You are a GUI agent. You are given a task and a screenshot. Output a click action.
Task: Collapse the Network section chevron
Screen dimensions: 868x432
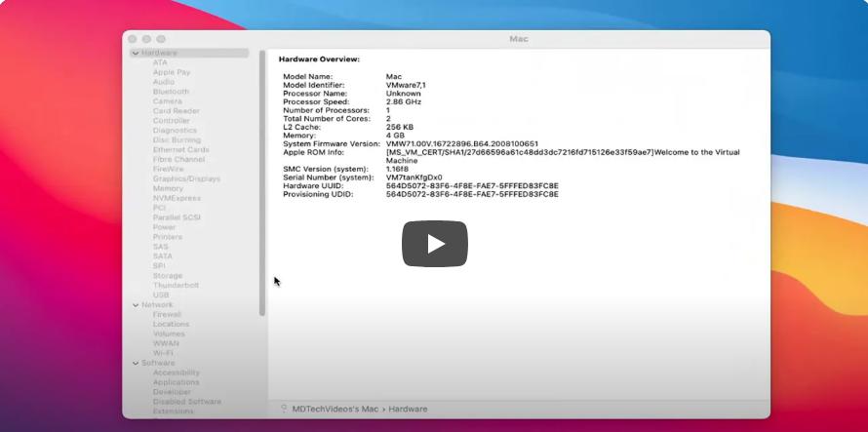tap(136, 305)
